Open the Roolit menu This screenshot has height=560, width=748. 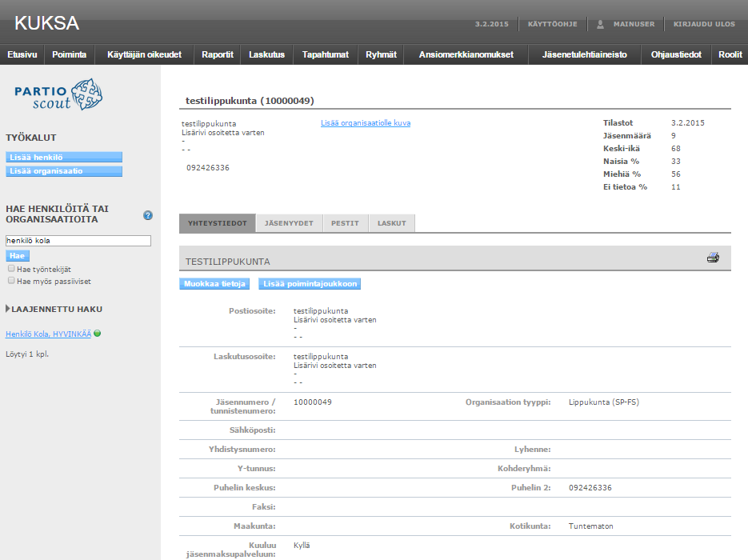[x=730, y=54]
